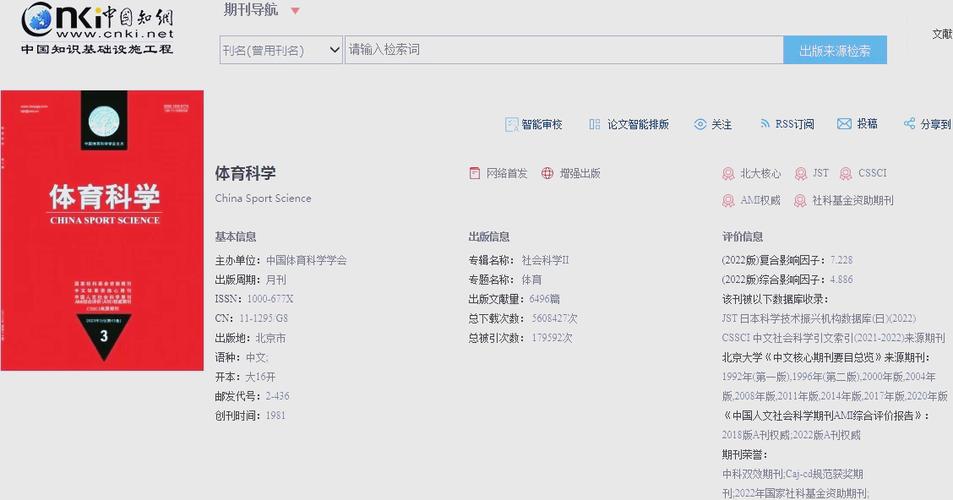Select the ISSN value 1000-677X
Viewport: 953px width, 500px height.
click(270, 299)
